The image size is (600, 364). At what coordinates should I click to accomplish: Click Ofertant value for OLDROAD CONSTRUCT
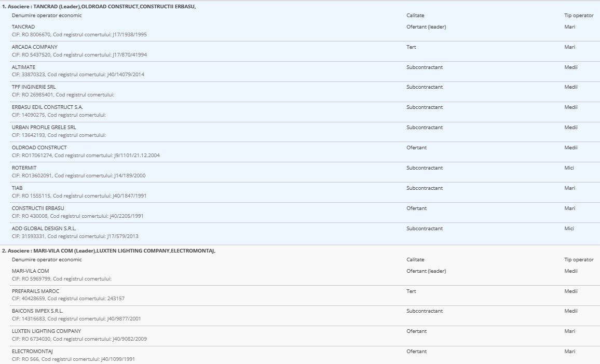click(417, 148)
